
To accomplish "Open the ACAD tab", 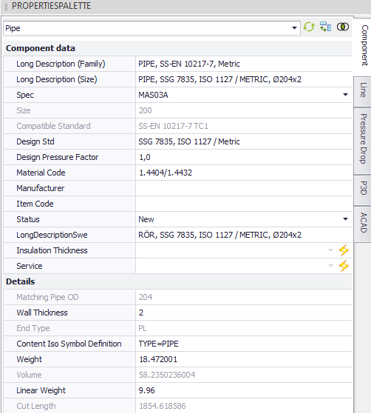I will pos(363,223).
